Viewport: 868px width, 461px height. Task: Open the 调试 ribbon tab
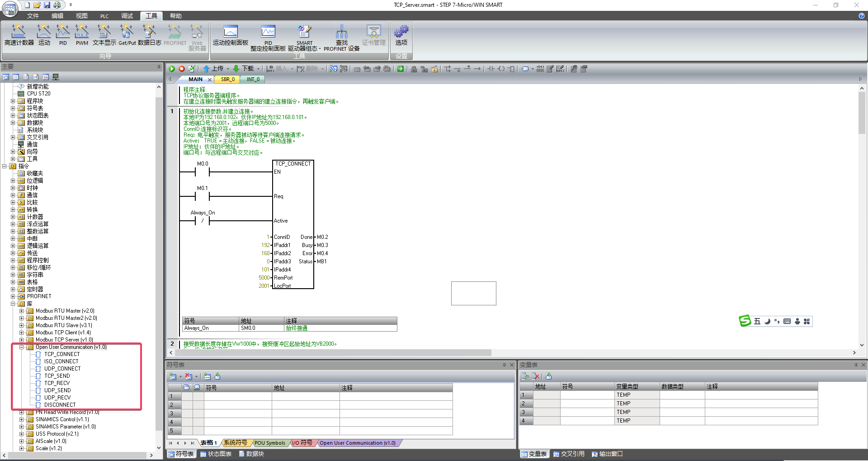click(x=127, y=16)
